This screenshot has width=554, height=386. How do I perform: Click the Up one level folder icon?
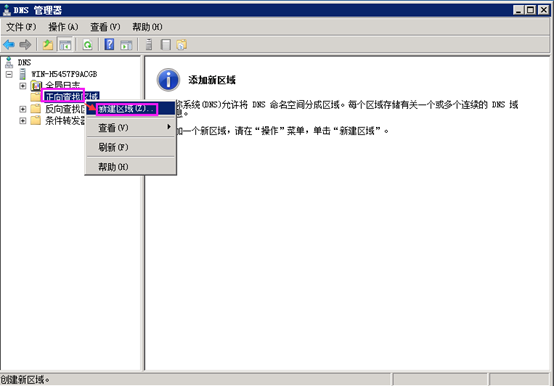pos(48,45)
